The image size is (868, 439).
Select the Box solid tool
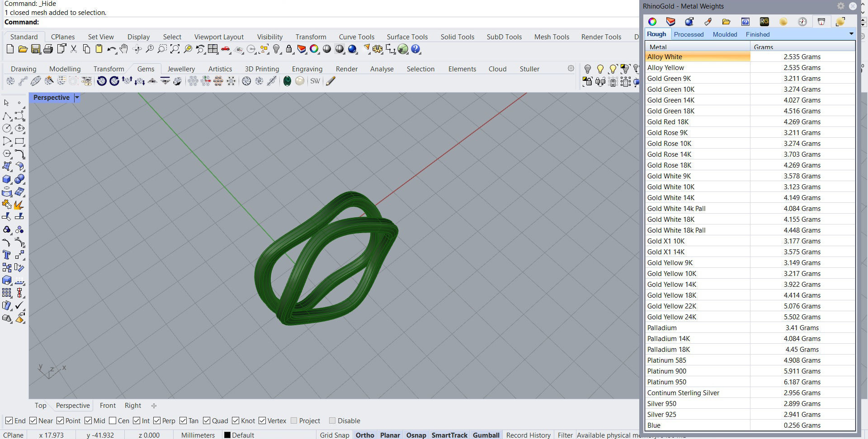7,179
